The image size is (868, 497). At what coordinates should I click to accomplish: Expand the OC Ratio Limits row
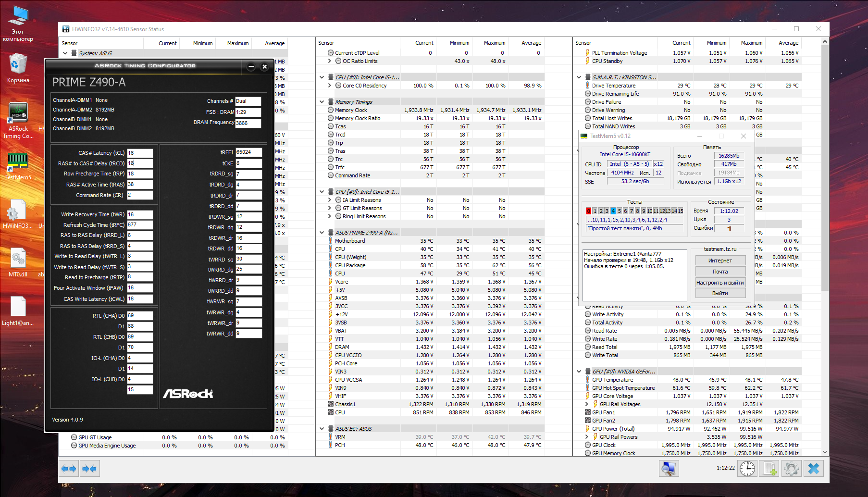330,61
